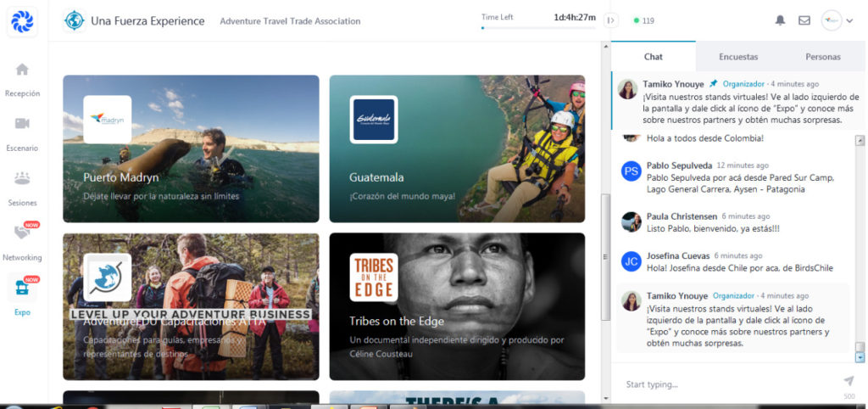
Task: Open Networking handshake icon
Action: coord(22,233)
